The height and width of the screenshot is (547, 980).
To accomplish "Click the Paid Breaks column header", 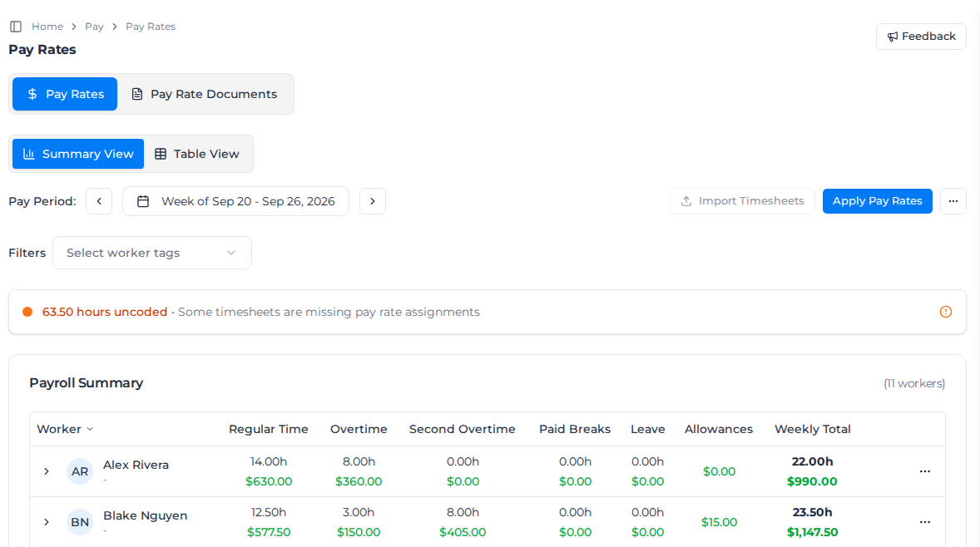I will (575, 429).
